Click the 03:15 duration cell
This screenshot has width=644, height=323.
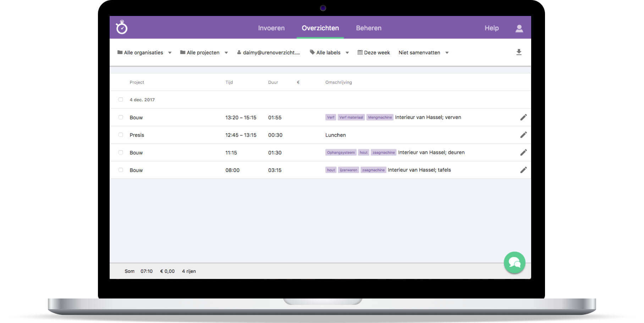(275, 170)
